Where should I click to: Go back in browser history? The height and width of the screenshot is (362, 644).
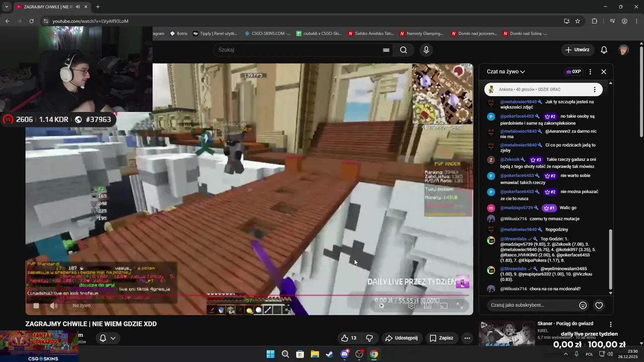(x=7, y=21)
